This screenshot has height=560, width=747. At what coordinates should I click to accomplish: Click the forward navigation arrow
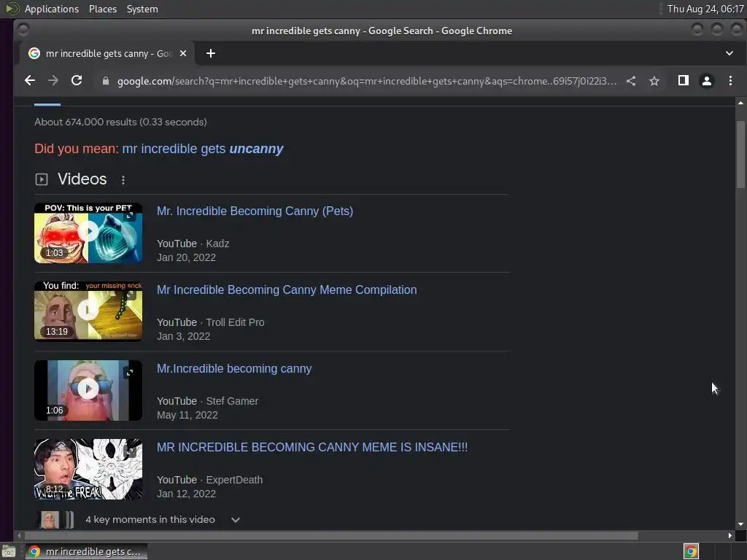(x=53, y=80)
